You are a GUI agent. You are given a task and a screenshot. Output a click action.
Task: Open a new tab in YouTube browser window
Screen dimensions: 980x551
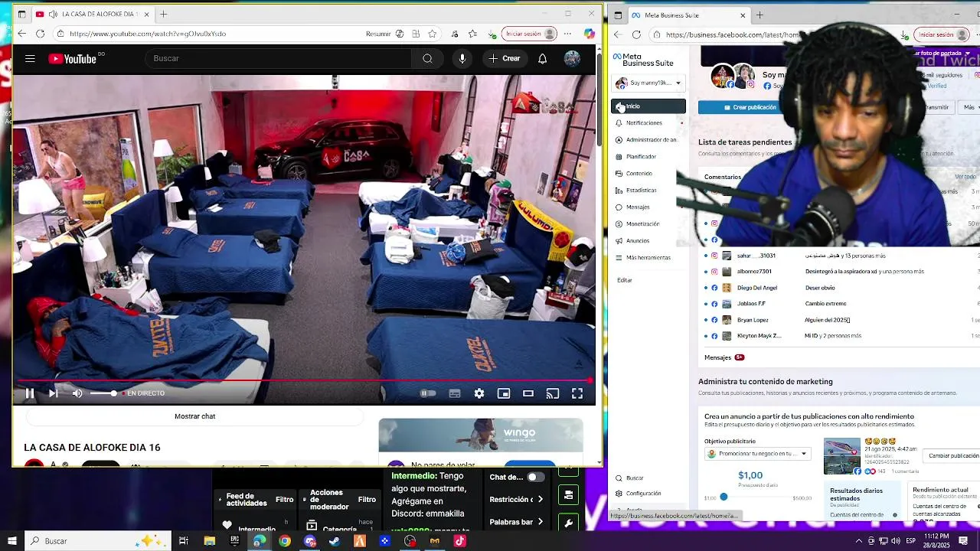(163, 14)
